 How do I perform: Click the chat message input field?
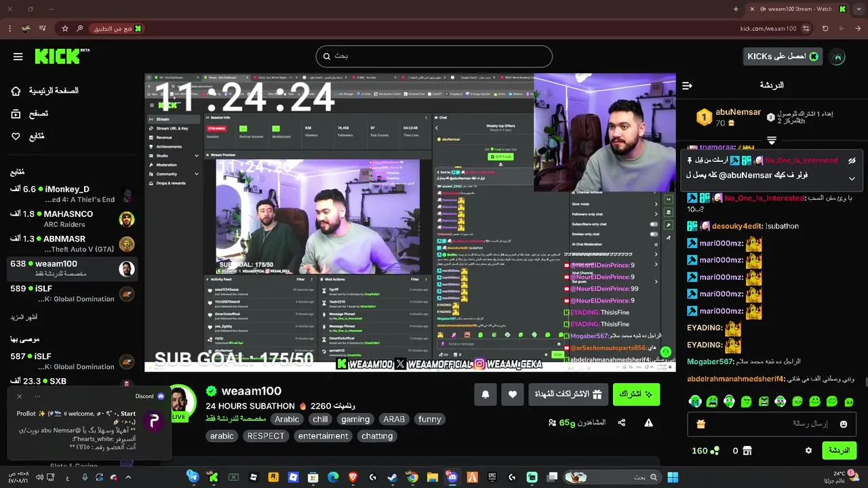[772, 424]
